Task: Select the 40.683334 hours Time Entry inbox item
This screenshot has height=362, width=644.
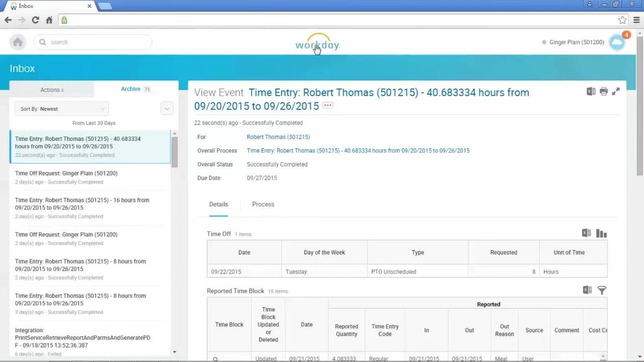Action: (90, 146)
